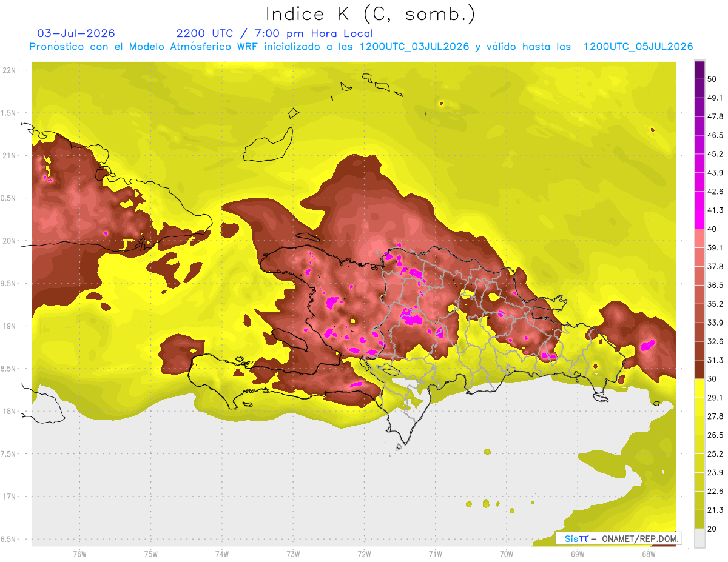Click the 21.3 colorbar value
The image size is (728, 562).
coord(715,510)
